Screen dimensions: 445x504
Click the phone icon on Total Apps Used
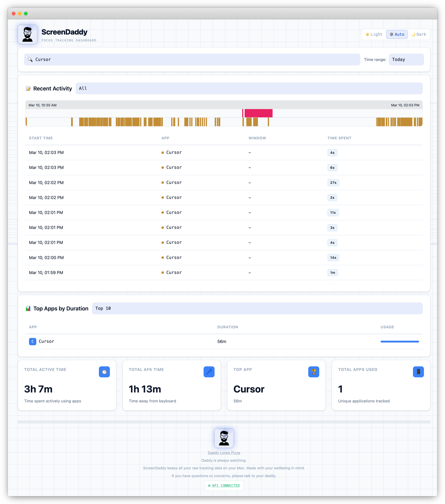(418, 372)
